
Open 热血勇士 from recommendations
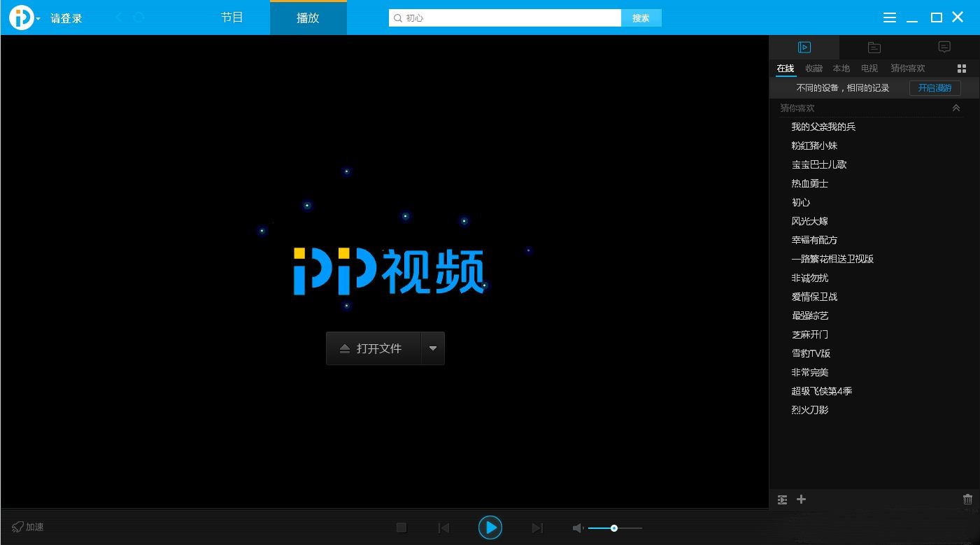[810, 183]
